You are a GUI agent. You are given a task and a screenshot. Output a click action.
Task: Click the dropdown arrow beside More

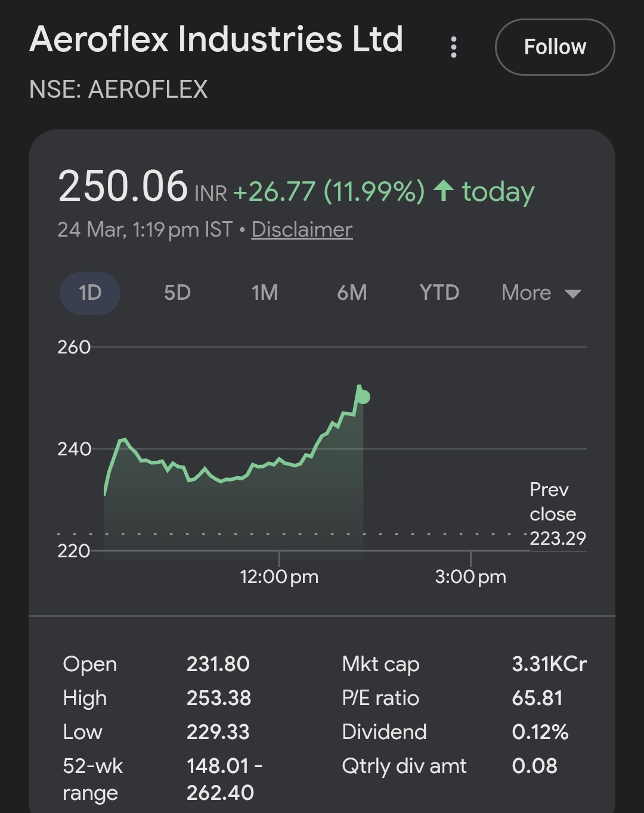572,293
